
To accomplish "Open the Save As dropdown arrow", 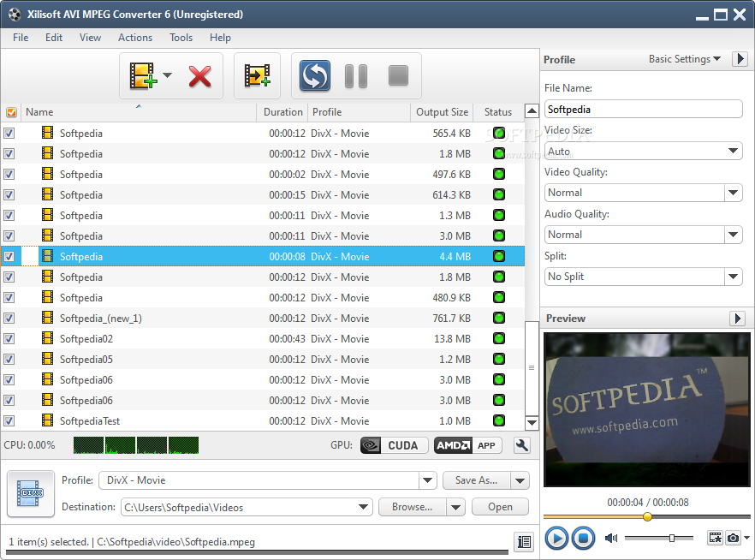I will pos(520,480).
